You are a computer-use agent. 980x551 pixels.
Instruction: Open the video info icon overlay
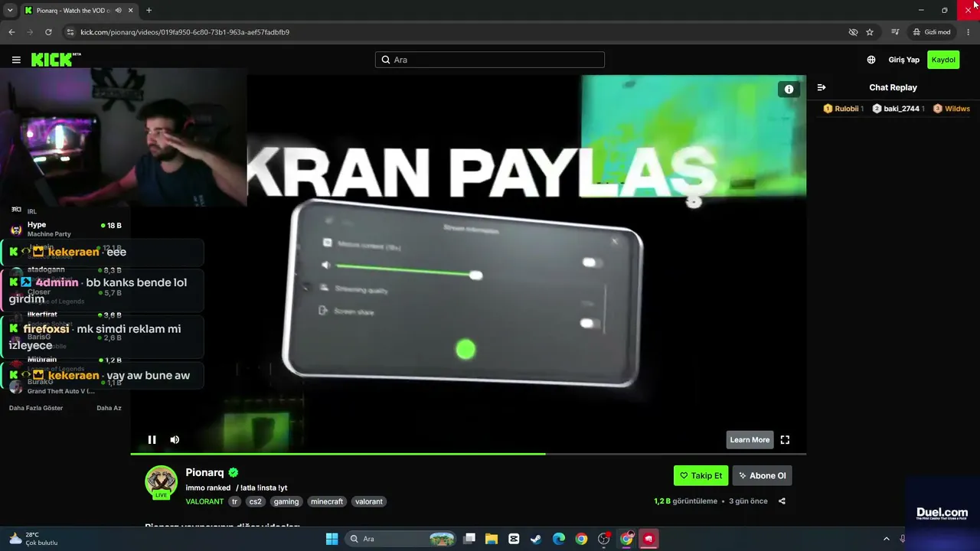(789, 90)
